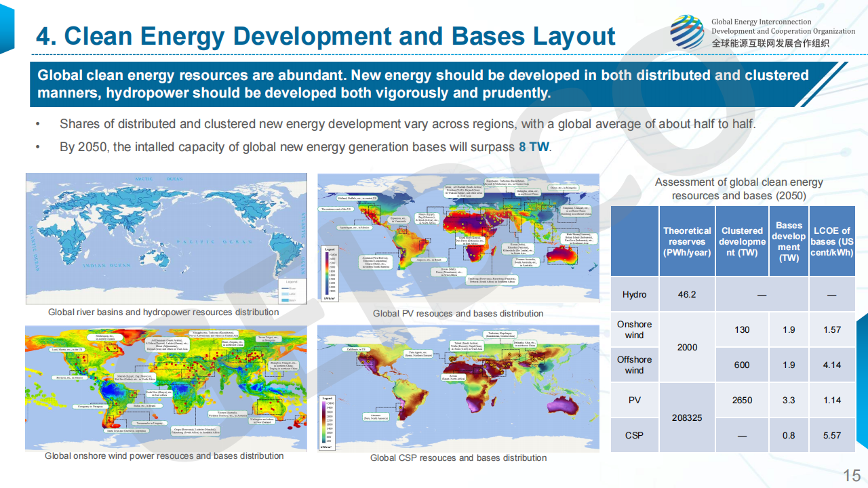Viewport: 868px width, 488px height.
Task: Select the "Hydro" row label
Action: click(634, 294)
